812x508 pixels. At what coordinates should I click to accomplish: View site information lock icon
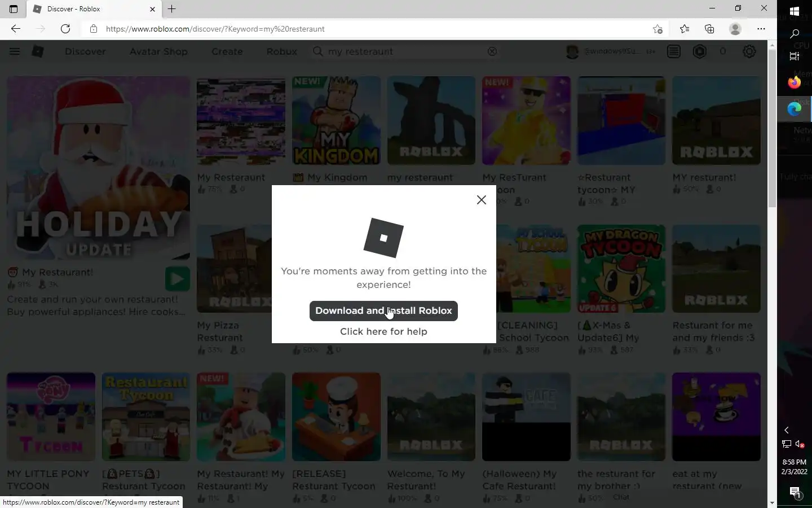point(94,29)
